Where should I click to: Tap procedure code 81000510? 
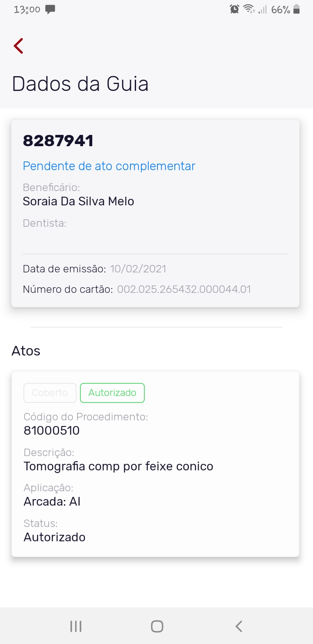[52, 431]
